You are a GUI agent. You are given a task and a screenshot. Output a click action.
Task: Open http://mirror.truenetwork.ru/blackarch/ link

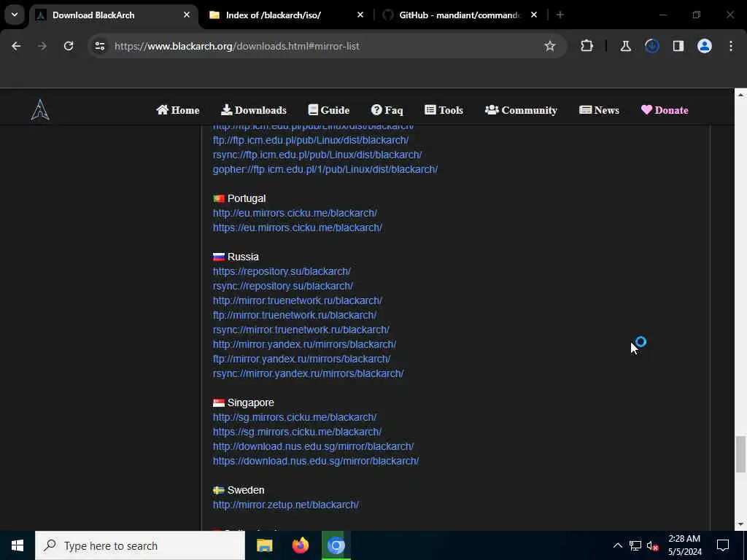click(x=298, y=300)
